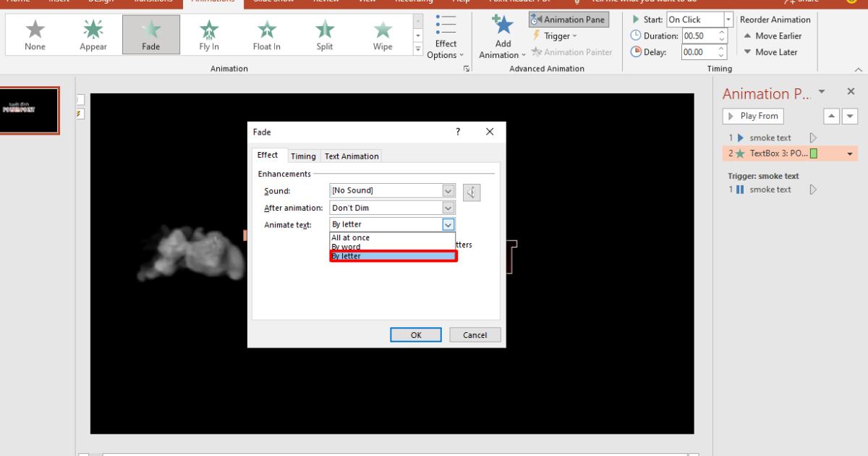This screenshot has width=868, height=456.
Task: Click Move Later in Reorder Animation
Action: click(x=770, y=52)
